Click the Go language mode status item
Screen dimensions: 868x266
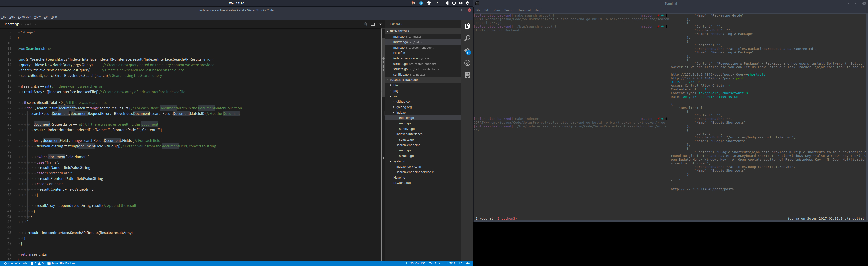click(468, 263)
